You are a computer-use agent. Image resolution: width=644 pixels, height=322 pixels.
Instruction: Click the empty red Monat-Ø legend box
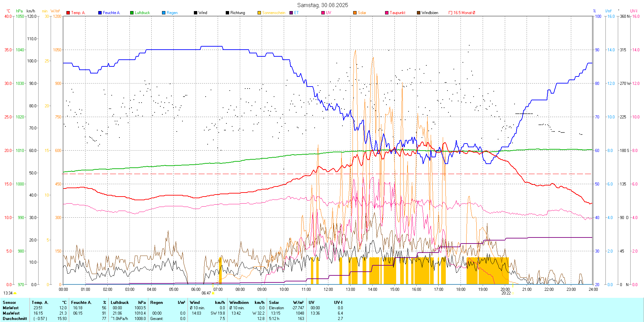point(450,13)
